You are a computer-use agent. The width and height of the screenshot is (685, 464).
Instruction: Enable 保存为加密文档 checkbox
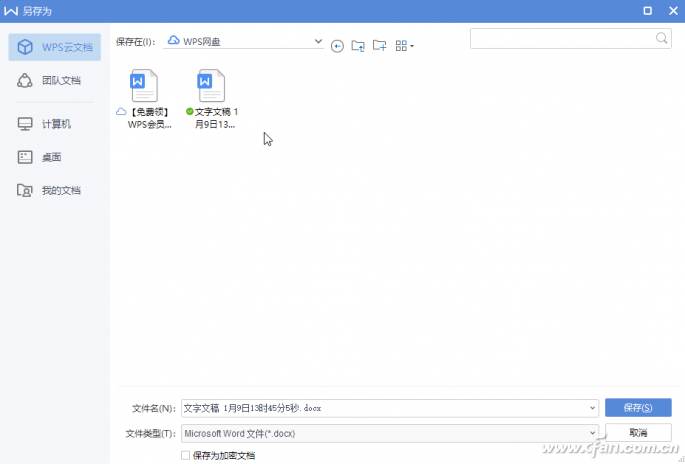point(185,455)
